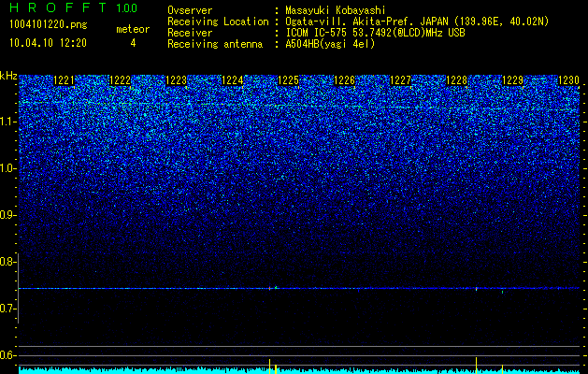The width and height of the screenshot is (588, 374).
Task: Click the 0.8 kHz frequency label
Action: 7,262
